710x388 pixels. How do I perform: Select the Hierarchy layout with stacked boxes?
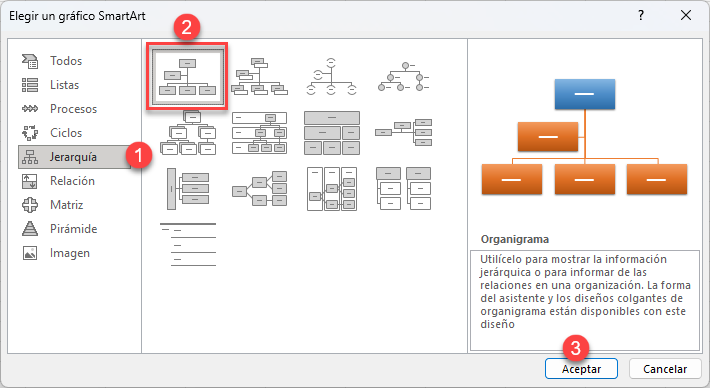coord(188,133)
